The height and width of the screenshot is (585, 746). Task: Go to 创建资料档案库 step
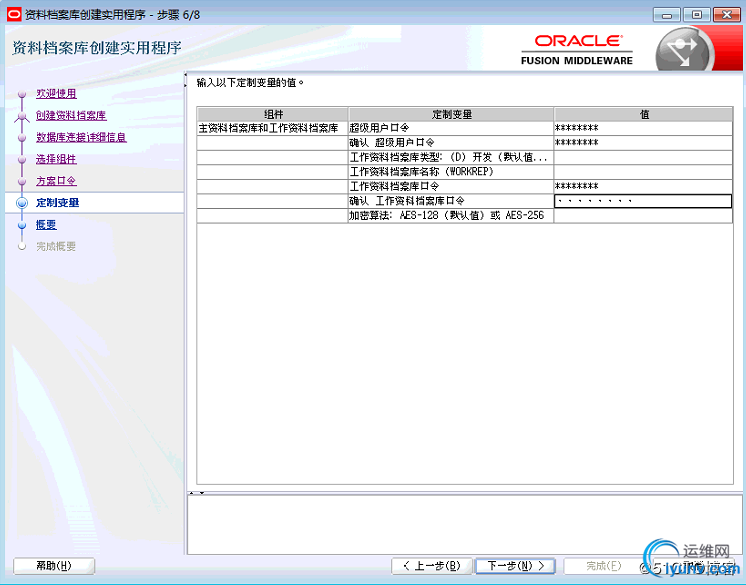tap(71, 116)
